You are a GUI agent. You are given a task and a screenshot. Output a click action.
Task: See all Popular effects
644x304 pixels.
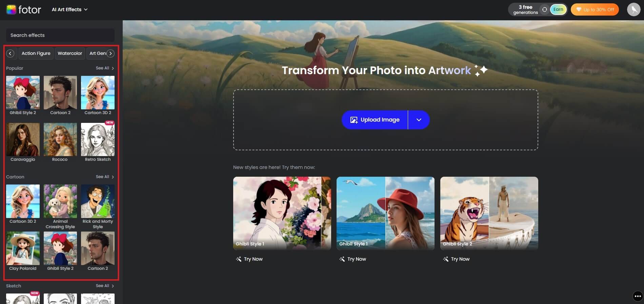click(x=105, y=68)
